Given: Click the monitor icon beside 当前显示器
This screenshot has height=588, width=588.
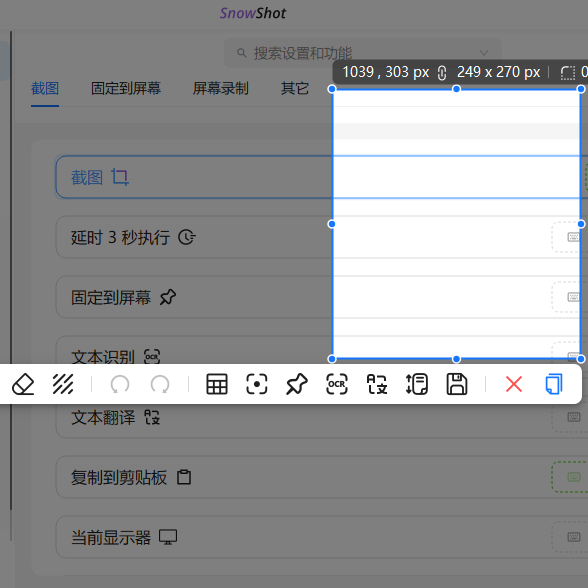Looking at the screenshot, I should point(168,537).
